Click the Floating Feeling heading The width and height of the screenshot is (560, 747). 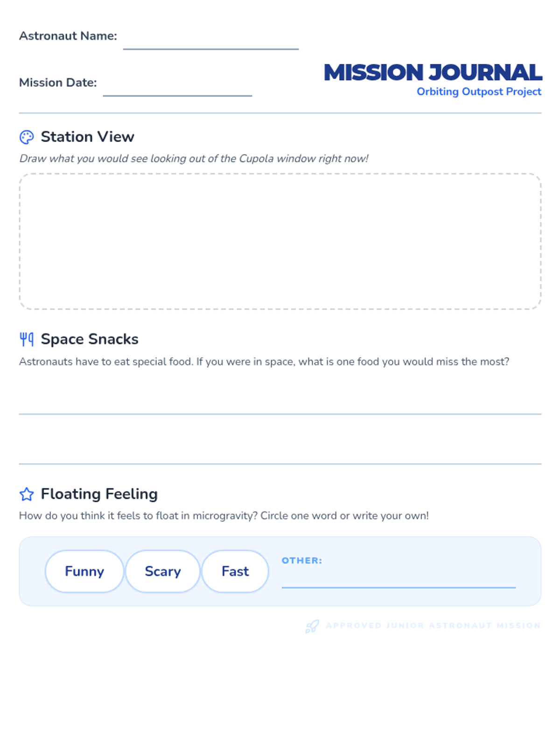point(99,494)
